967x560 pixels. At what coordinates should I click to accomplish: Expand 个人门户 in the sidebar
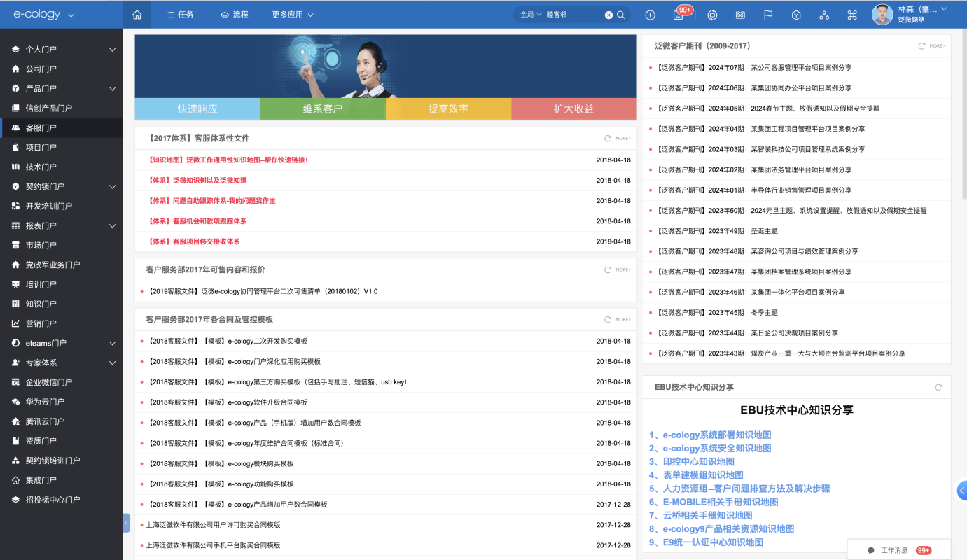[112, 50]
